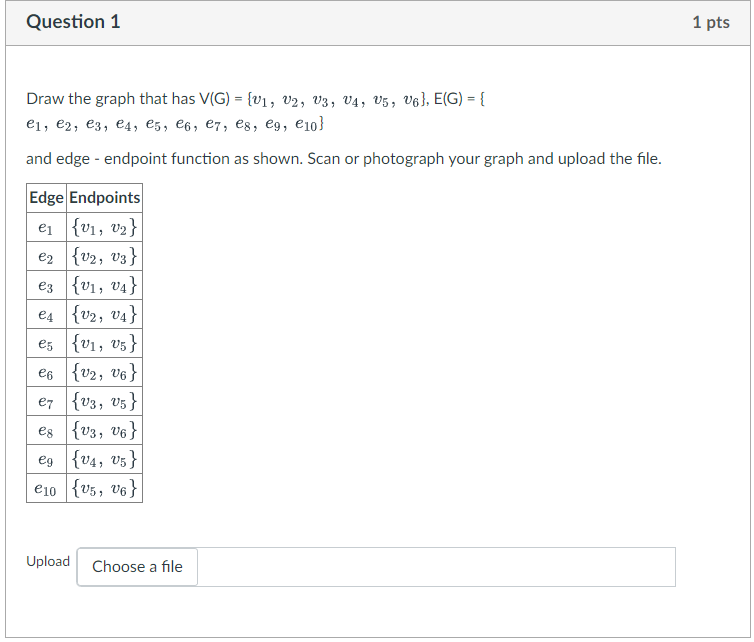Image resolution: width=754 pixels, height=642 pixels.
Task: Click the e1 edge cell
Action: (x=46, y=227)
